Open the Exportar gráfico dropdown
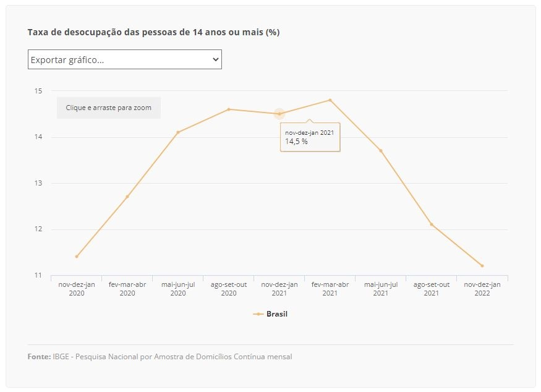Screen dimensions: 541x392 (x=124, y=59)
